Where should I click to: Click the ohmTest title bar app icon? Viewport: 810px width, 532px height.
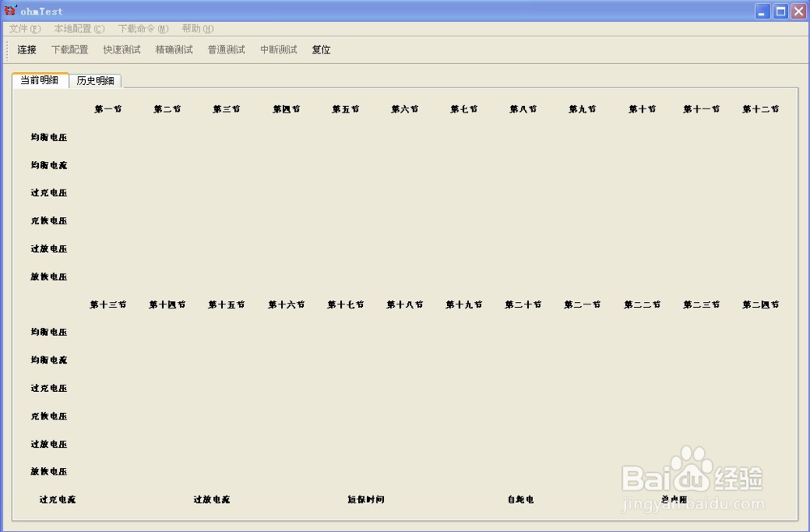coord(11,11)
